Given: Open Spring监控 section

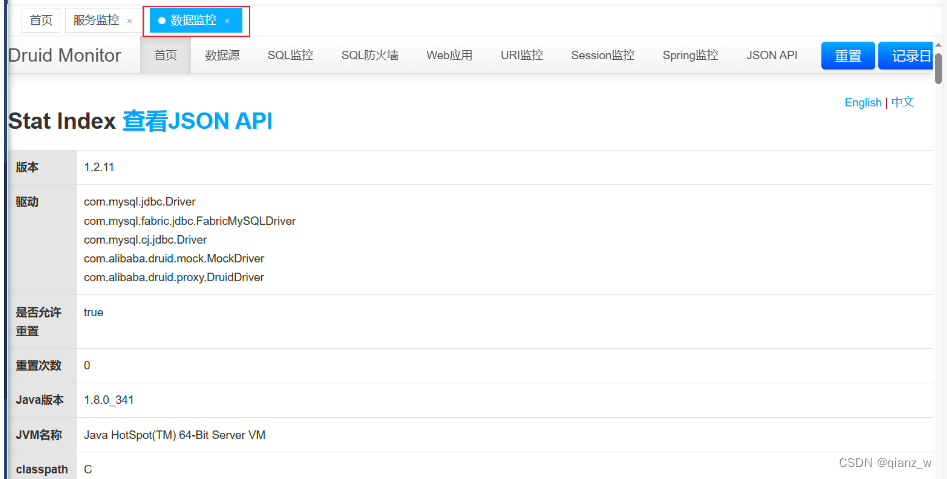Looking at the screenshot, I should coord(690,56).
